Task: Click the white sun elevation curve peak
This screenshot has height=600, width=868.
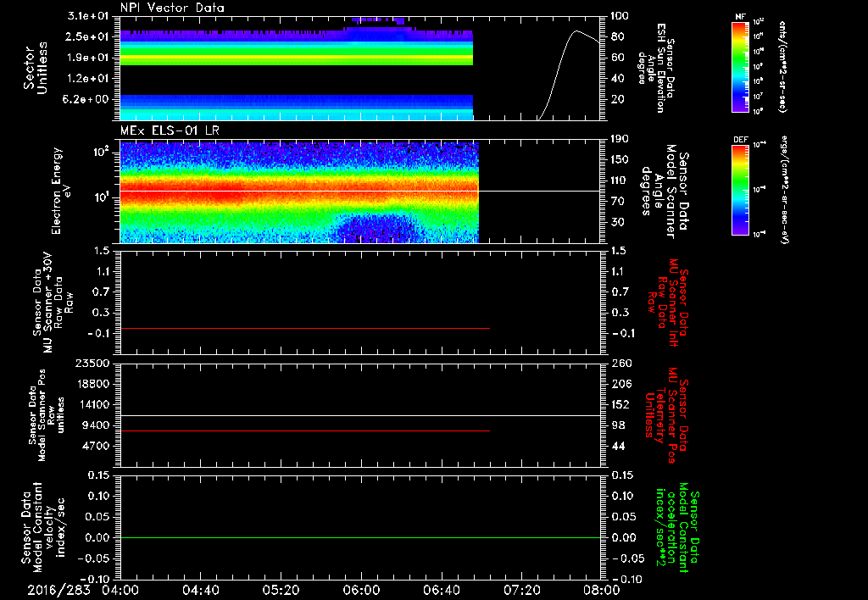Action: tap(576, 31)
